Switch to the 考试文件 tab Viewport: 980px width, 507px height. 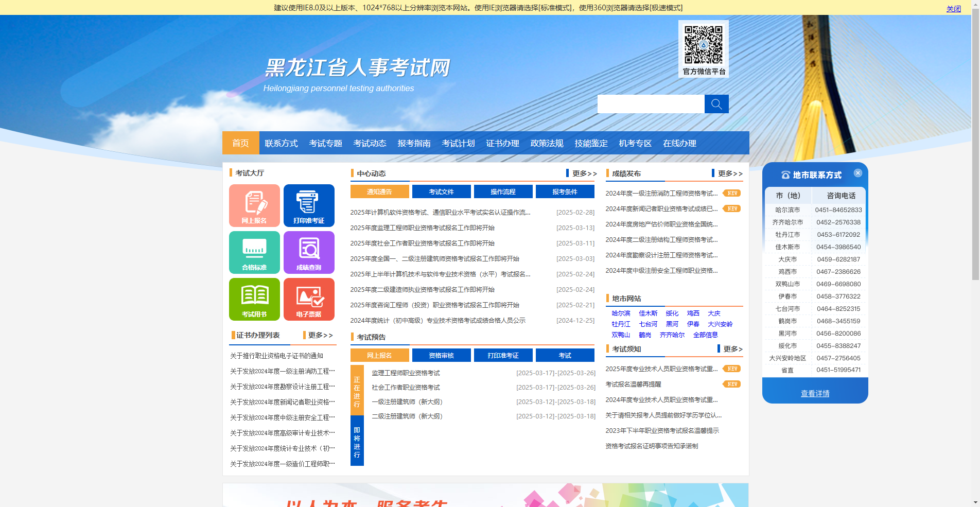[x=441, y=191]
